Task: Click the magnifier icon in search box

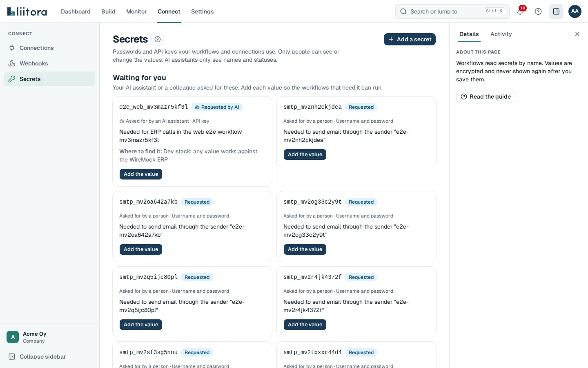Action: (x=403, y=11)
